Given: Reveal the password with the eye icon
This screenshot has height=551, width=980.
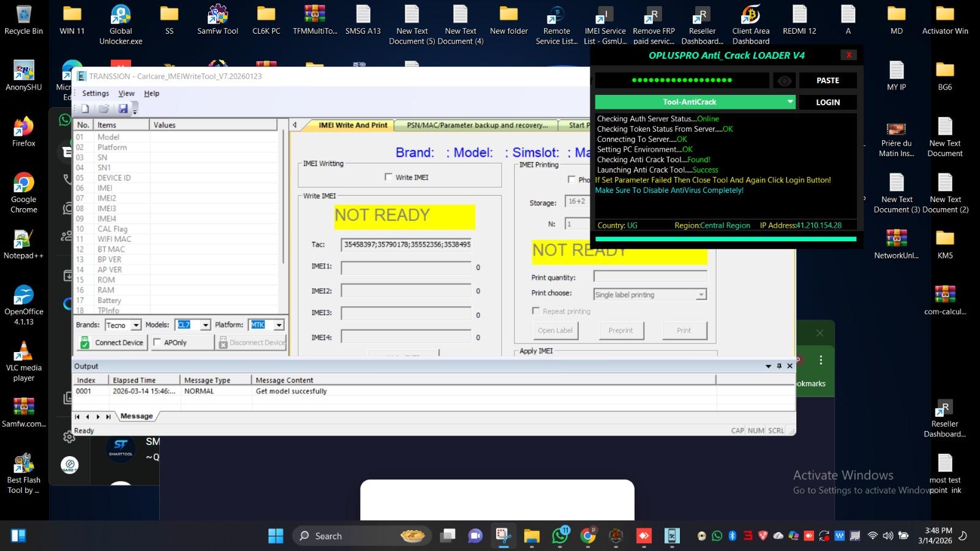Looking at the screenshot, I should (x=785, y=80).
